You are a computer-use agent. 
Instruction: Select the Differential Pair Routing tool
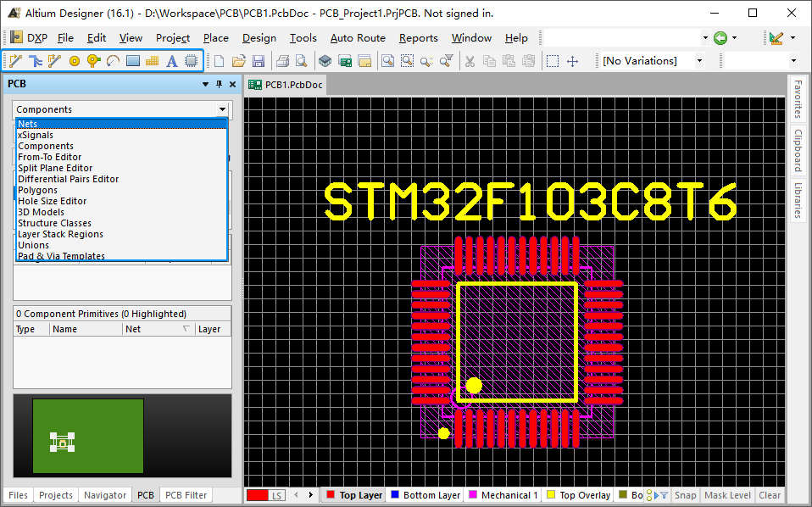[x=54, y=61]
